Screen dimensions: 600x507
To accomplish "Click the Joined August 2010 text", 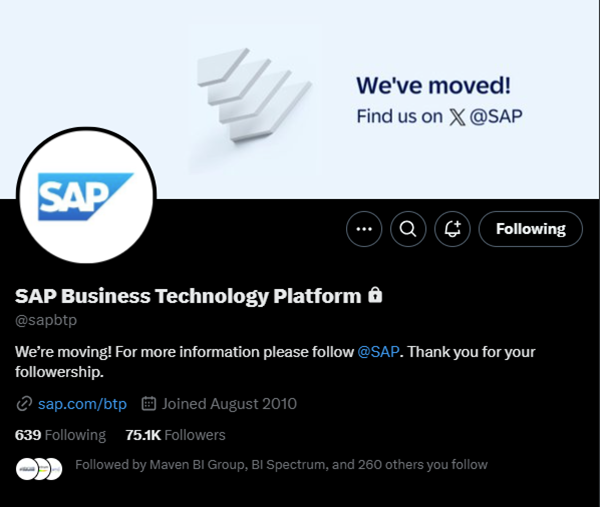I will point(229,404).
